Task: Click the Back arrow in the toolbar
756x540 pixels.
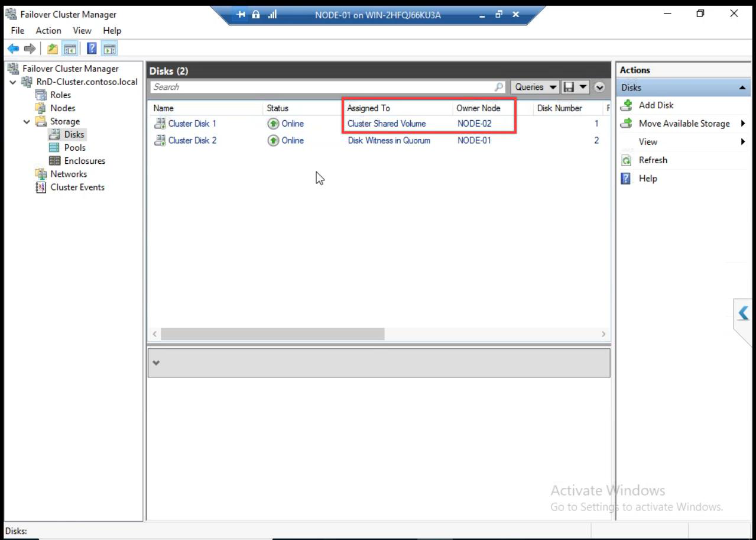Action: pos(13,49)
